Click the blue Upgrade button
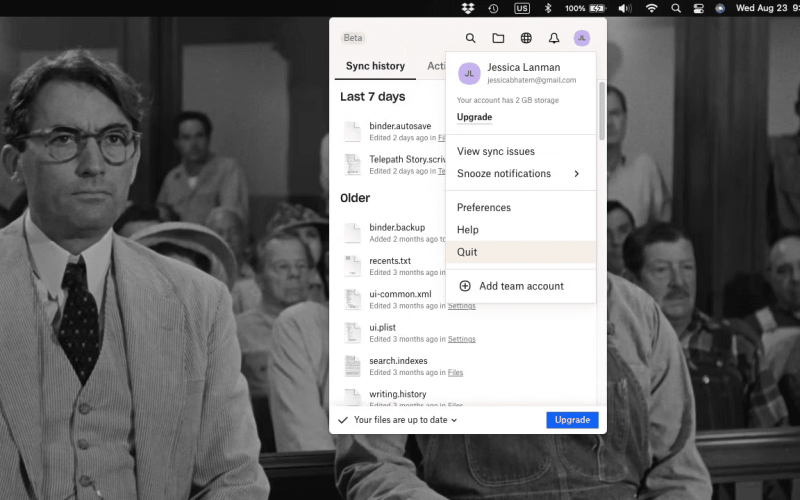This screenshot has width=800, height=500. (572, 420)
